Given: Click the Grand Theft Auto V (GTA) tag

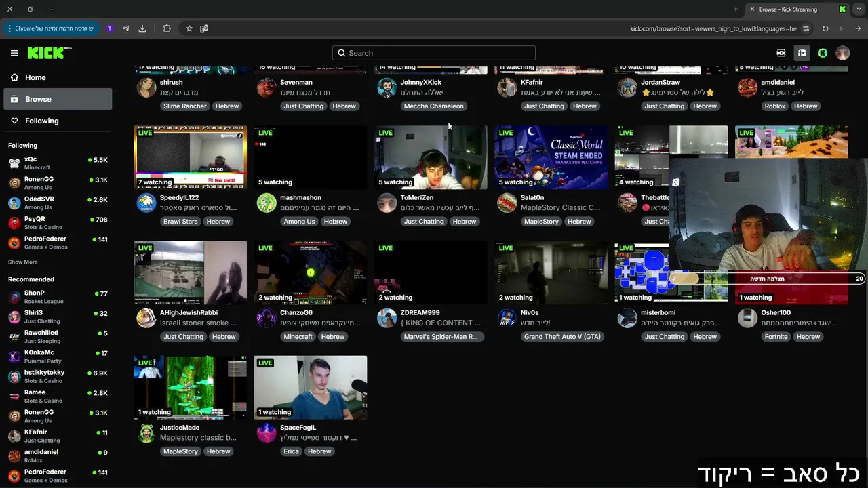Looking at the screenshot, I should coord(562,337).
